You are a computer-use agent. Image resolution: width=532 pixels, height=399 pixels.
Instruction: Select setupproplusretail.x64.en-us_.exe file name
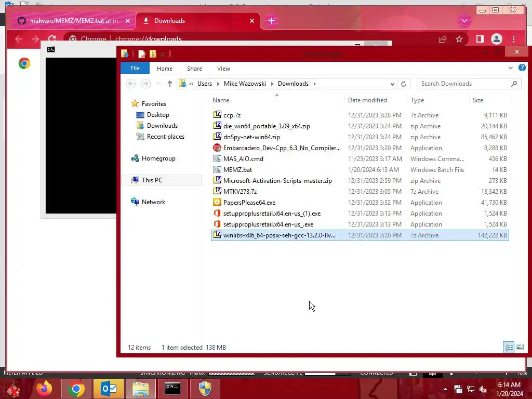(268, 224)
